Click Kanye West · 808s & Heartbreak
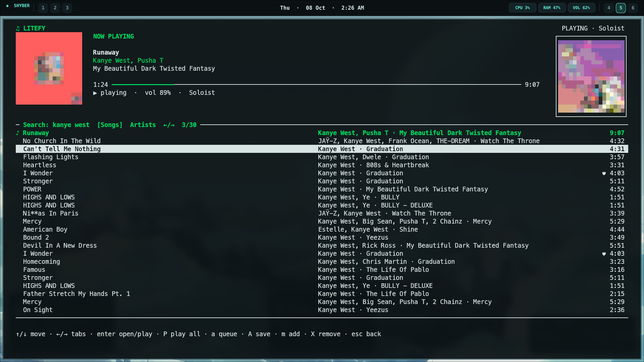The height and width of the screenshot is (362, 644). coord(373,165)
